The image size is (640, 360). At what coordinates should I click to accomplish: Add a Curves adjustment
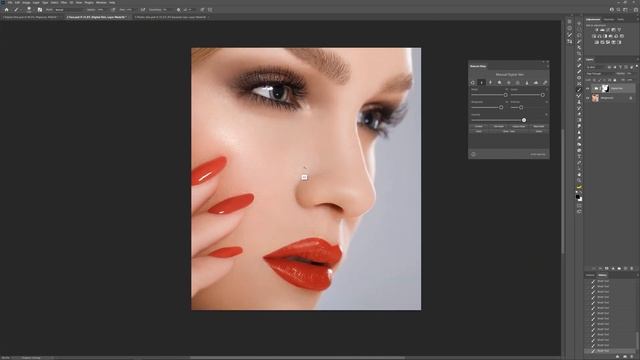(608, 30)
